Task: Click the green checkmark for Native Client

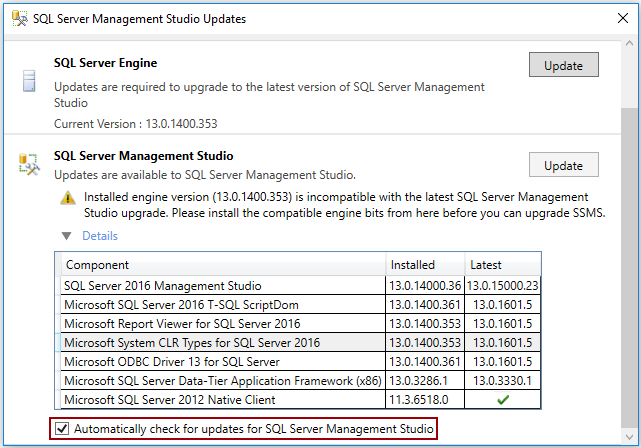Action: (502, 400)
